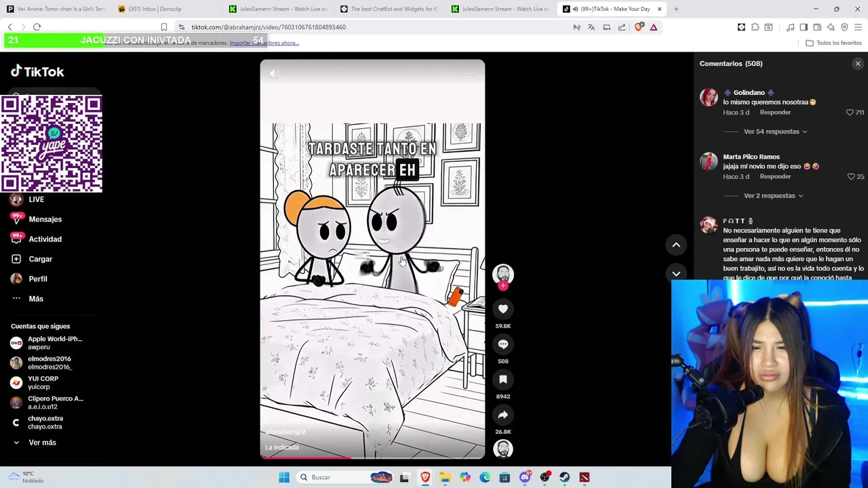Open Más options in the sidebar
868x488 pixels.
[x=35, y=299]
